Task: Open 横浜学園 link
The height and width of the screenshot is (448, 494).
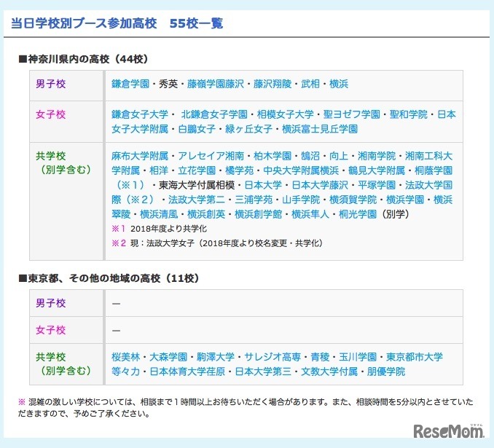Action: click(405, 200)
